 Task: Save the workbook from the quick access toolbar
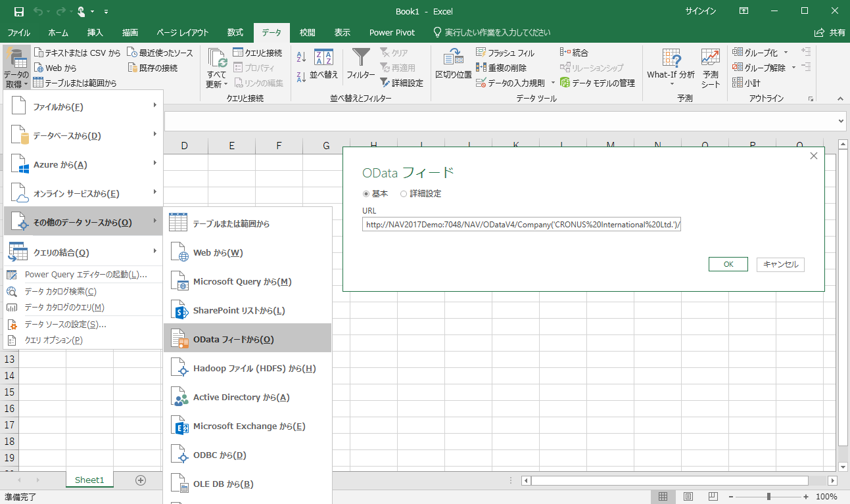[x=18, y=12]
